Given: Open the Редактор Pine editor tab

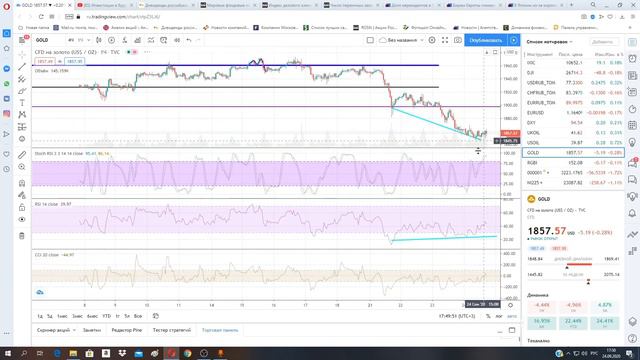Looking at the screenshot, I should [127, 330].
